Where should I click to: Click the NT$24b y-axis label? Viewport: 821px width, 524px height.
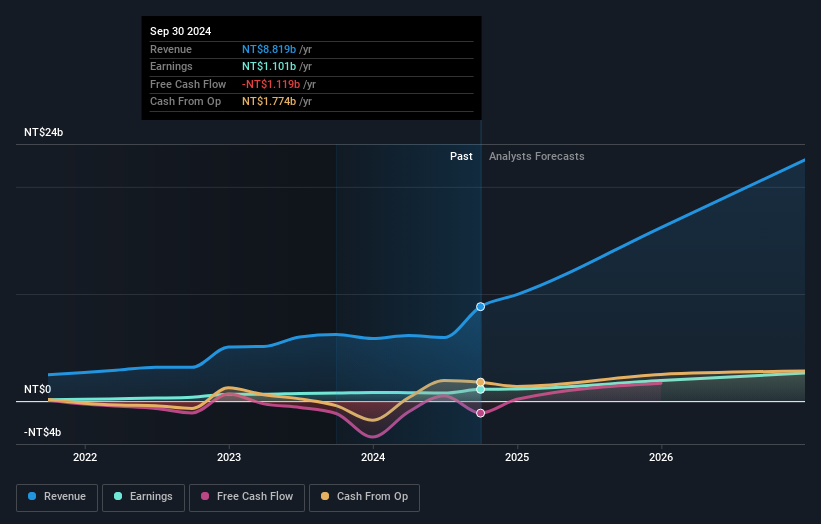point(43,132)
